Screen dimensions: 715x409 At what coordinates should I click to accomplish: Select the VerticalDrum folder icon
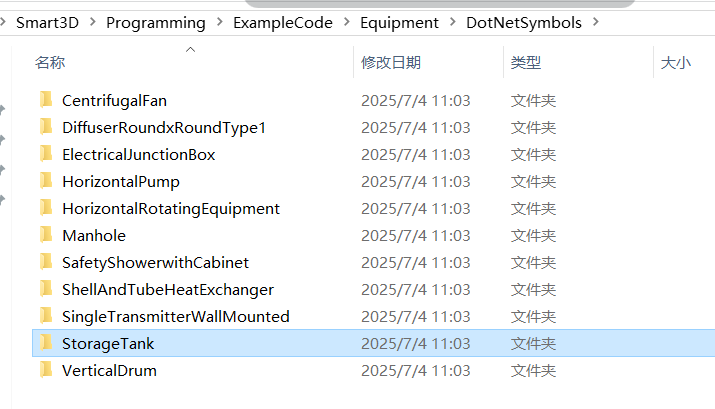(46, 369)
